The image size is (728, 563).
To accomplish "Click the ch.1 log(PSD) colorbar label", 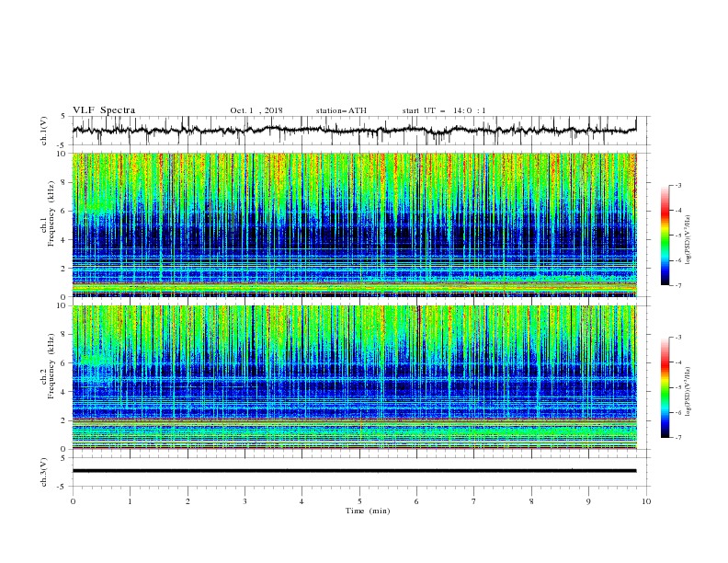I will [x=689, y=240].
